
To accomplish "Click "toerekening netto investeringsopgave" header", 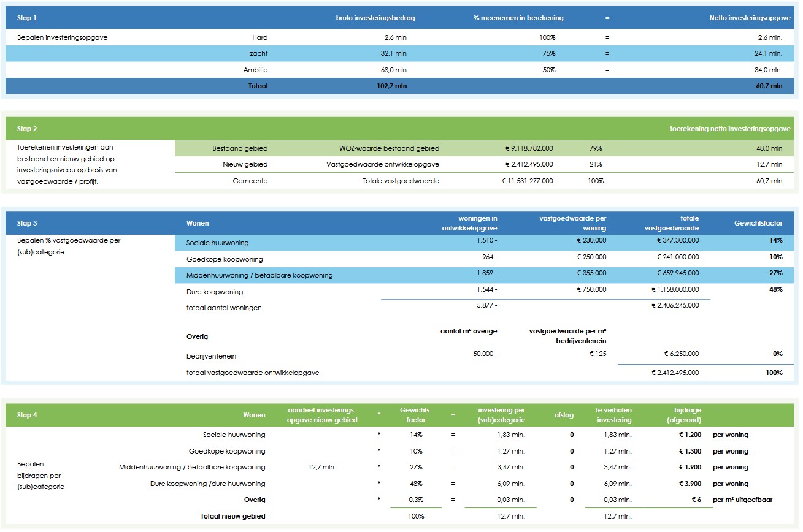I will (x=730, y=129).
